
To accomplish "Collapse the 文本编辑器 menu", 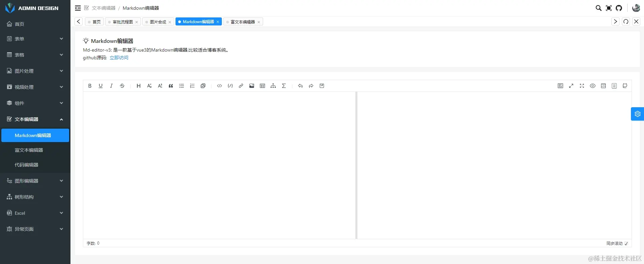I will point(35,119).
